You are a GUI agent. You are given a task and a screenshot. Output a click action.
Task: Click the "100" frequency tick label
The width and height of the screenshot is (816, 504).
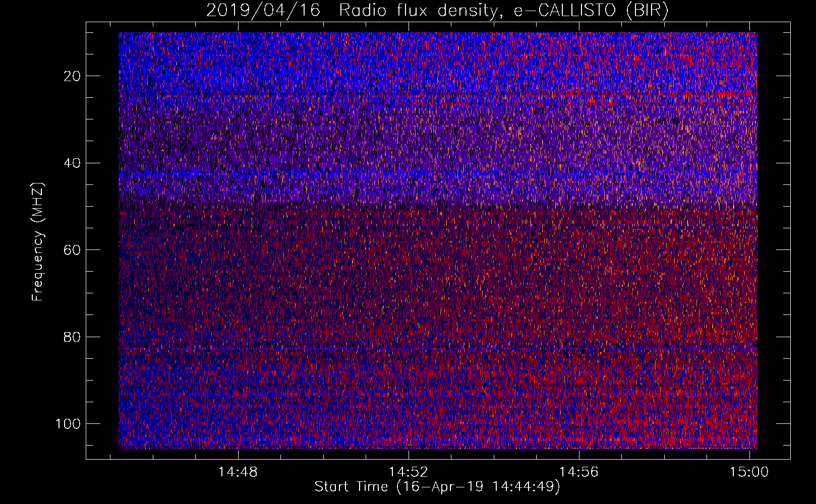[x=68, y=424]
